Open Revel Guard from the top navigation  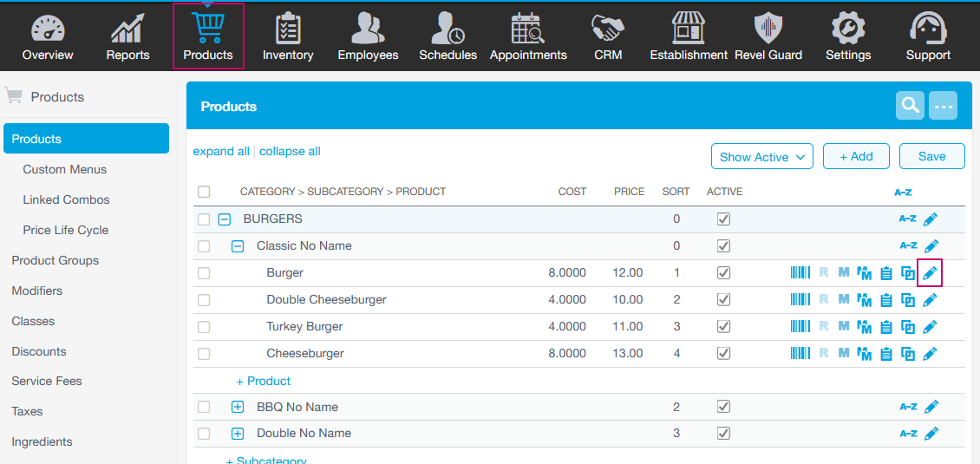coord(768,36)
